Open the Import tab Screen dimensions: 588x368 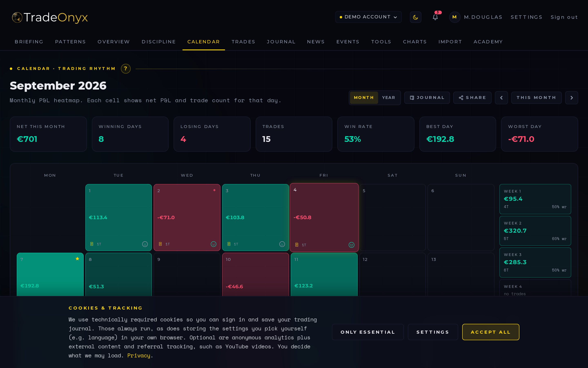pos(450,42)
